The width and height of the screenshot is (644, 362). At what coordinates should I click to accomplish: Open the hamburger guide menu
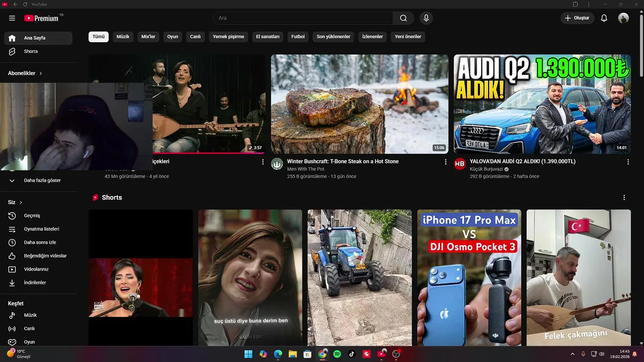(x=12, y=18)
